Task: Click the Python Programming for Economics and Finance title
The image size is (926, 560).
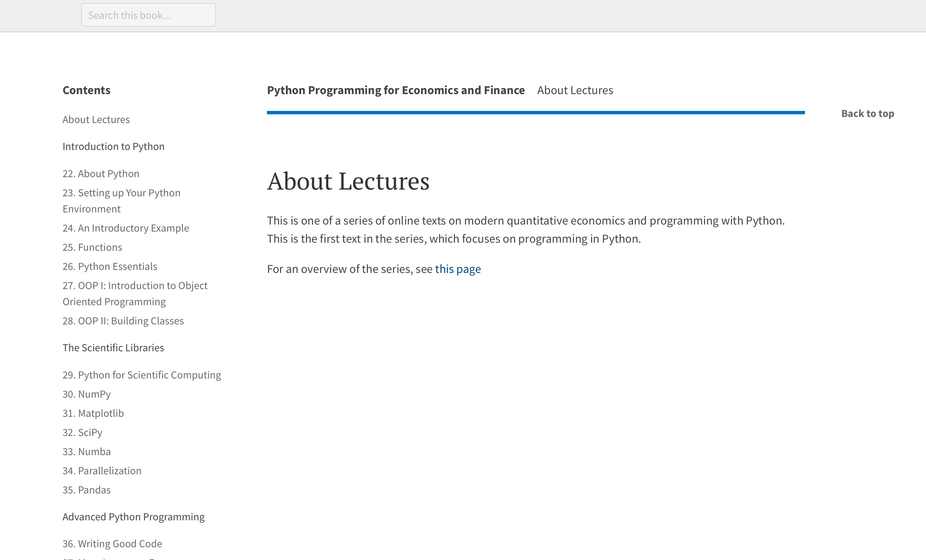Action: tap(395, 90)
